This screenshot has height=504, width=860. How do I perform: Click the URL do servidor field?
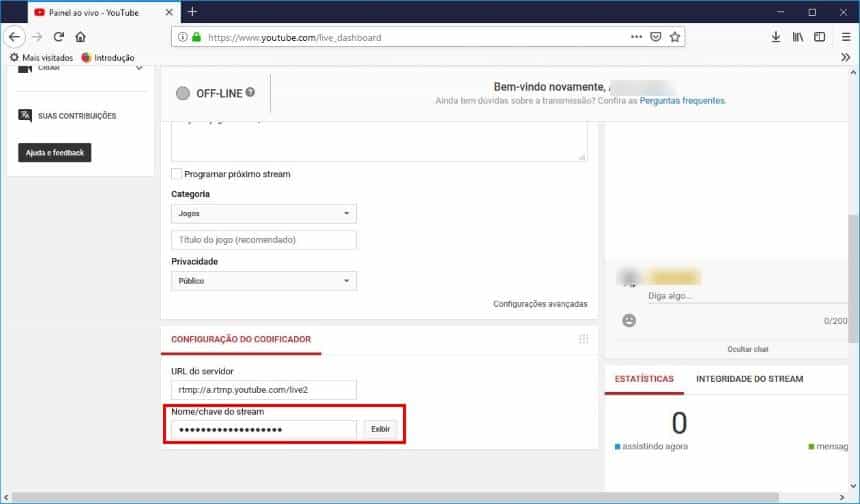click(x=264, y=390)
